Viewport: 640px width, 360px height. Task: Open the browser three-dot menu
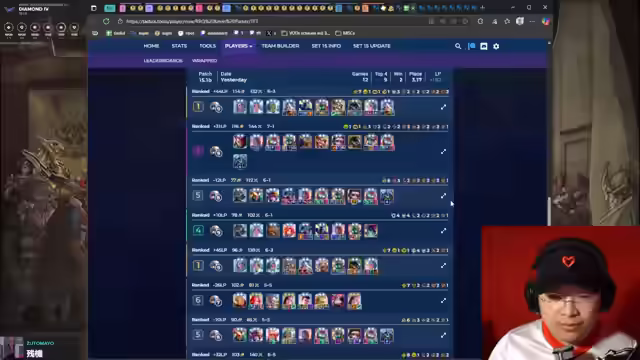pyautogui.click(x=532, y=21)
